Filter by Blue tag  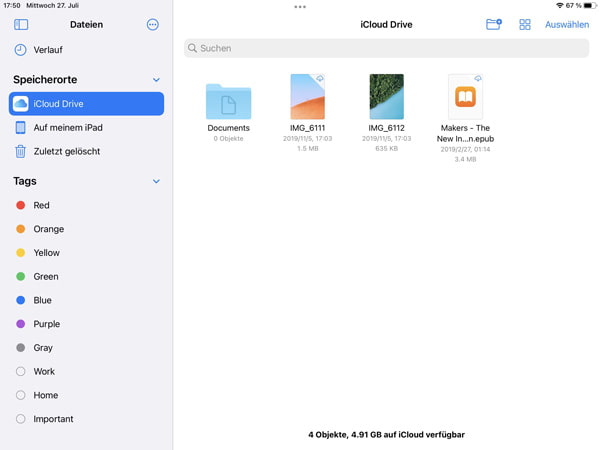tap(86, 300)
